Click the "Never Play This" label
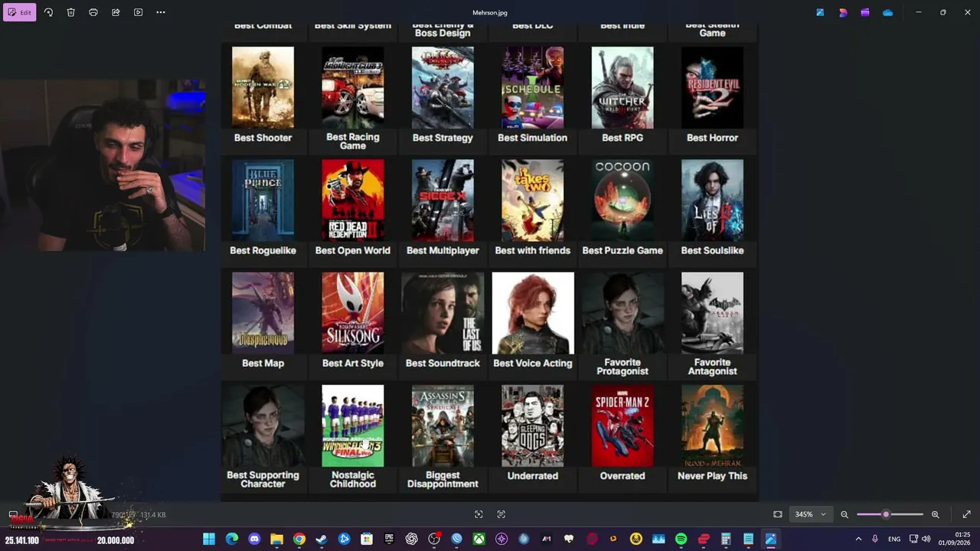The height and width of the screenshot is (551, 980). pyautogui.click(x=712, y=476)
